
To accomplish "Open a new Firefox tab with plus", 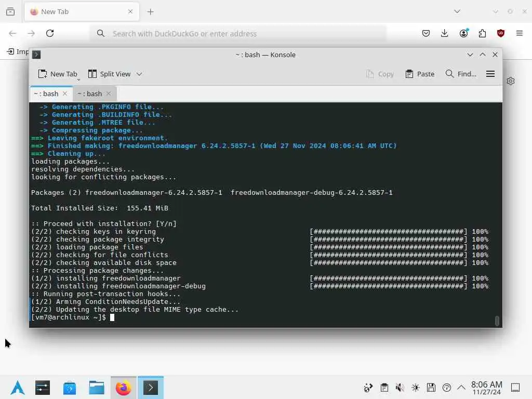I will pyautogui.click(x=150, y=12).
